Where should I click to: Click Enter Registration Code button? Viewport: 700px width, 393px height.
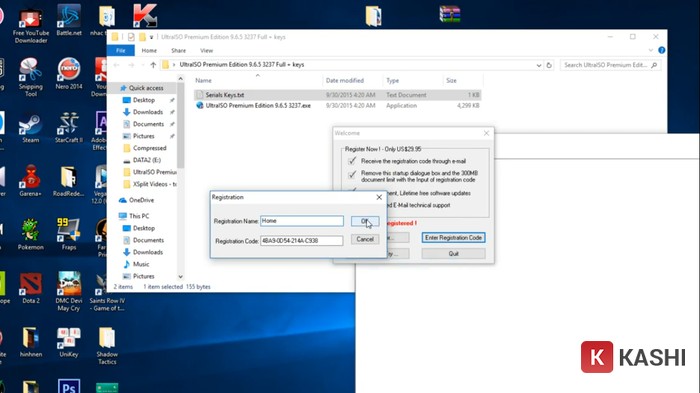(453, 238)
